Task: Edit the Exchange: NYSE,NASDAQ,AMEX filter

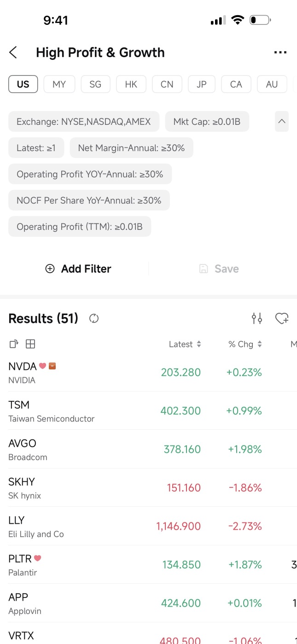Action: click(x=84, y=122)
